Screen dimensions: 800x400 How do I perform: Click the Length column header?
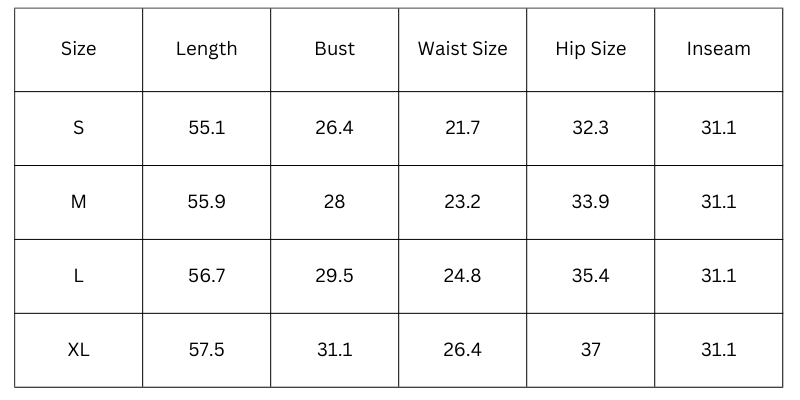point(206,49)
